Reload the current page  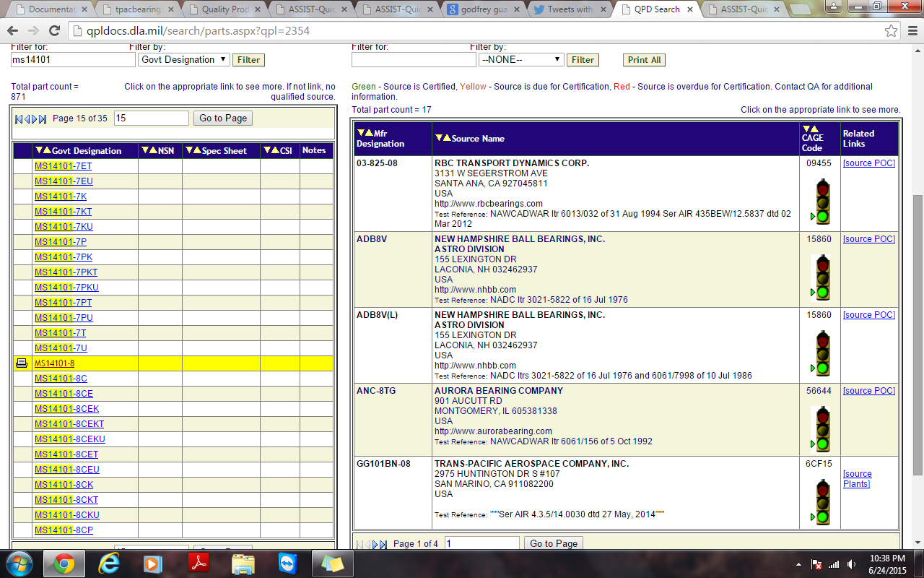[55, 31]
